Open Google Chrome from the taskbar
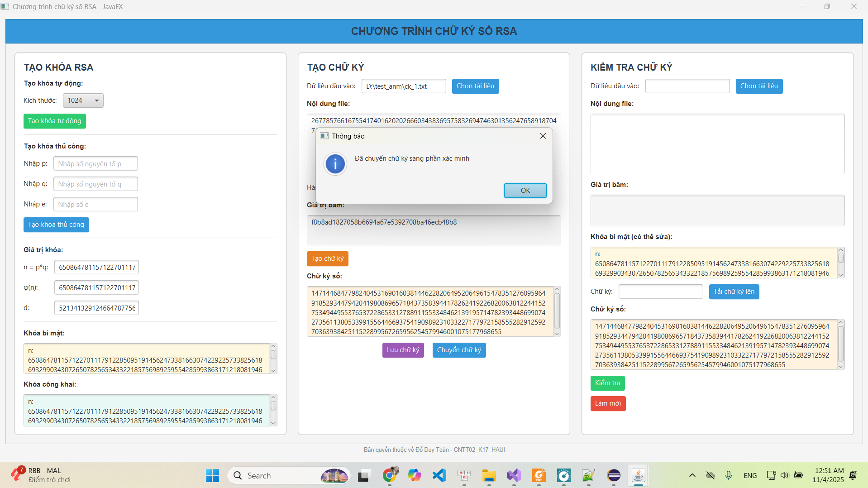This screenshot has height=488, width=868. 390,475
